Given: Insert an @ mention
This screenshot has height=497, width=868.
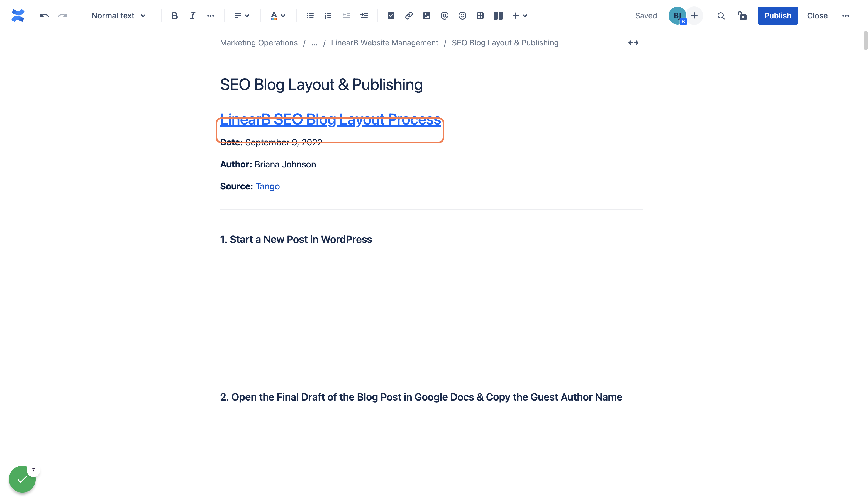Looking at the screenshot, I should click(x=444, y=16).
